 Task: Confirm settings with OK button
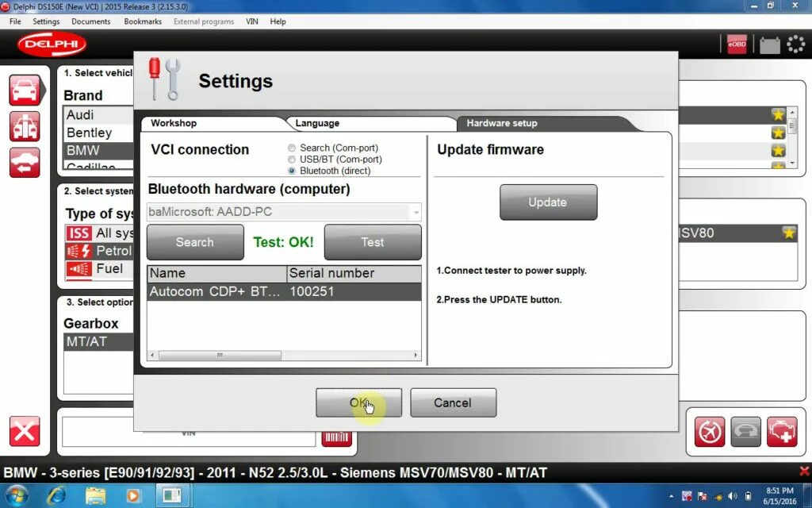pyautogui.click(x=359, y=402)
